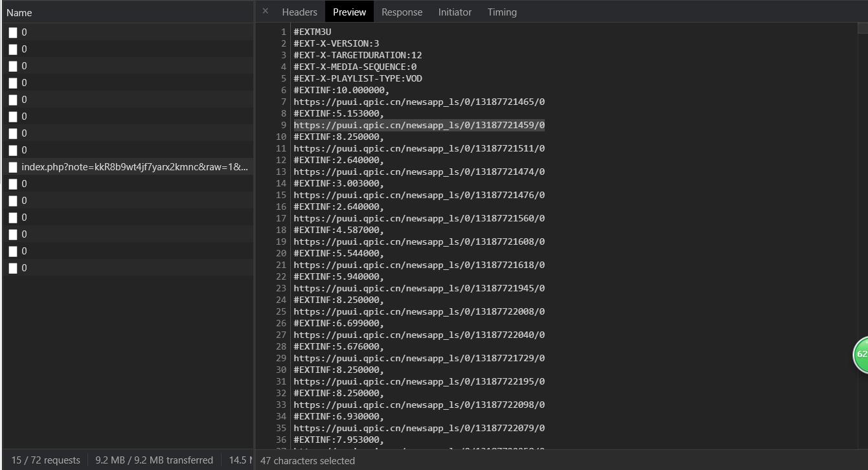
Task: Click the #EXTINF:5.544000 line
Action: pyautogui.click(x=339, y=253)
